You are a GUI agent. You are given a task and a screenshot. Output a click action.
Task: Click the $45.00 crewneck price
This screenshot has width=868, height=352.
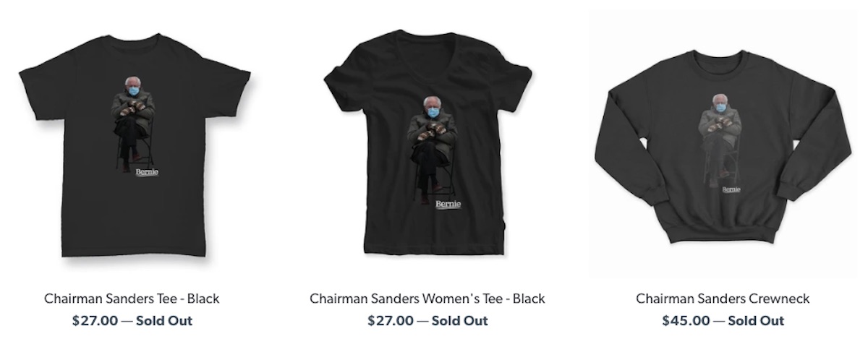[686, 320]
